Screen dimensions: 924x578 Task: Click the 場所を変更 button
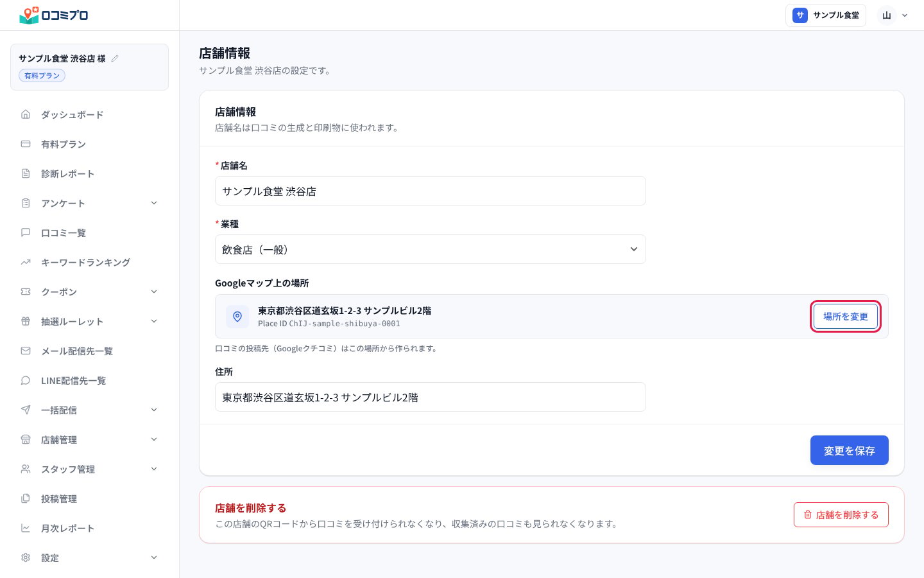point(846,317)
